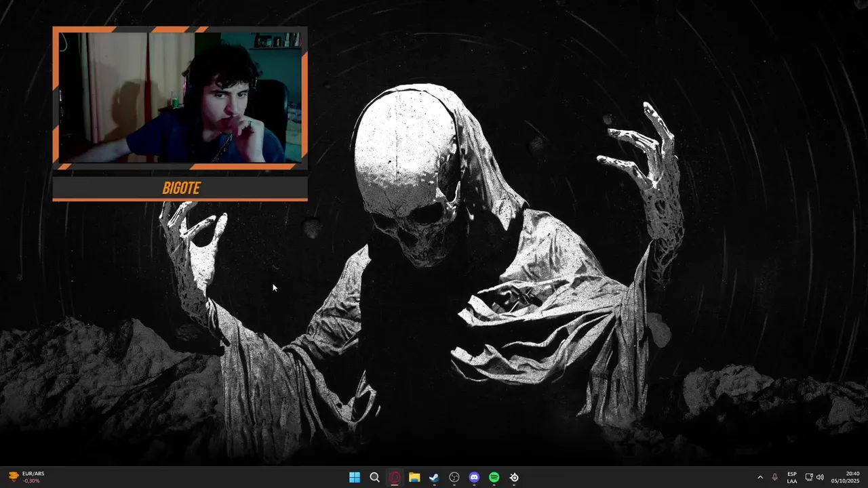Open taskbar Search
868x488 pixels.
pyautogui.click(x=374, y=477)
